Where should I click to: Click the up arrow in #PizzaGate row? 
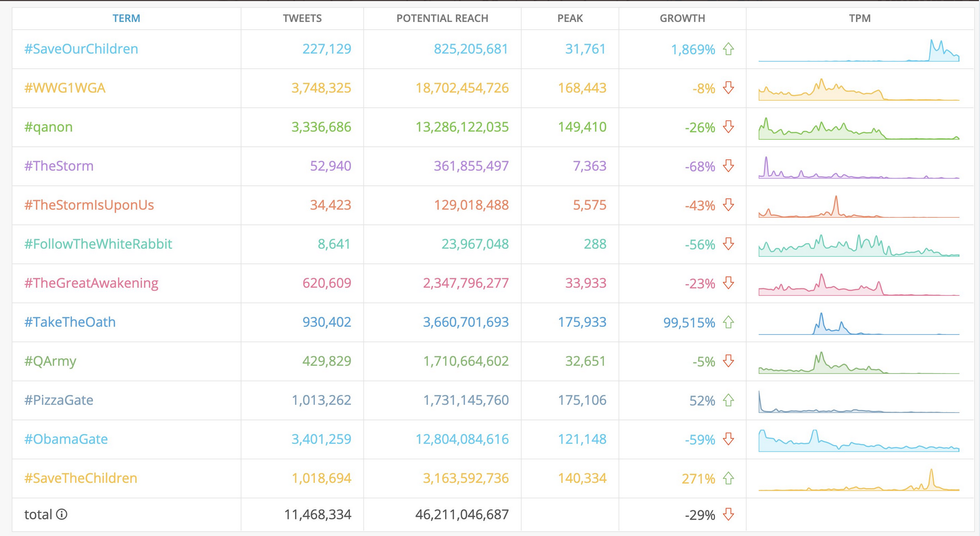pyautogui.click(x=728, y=400)
